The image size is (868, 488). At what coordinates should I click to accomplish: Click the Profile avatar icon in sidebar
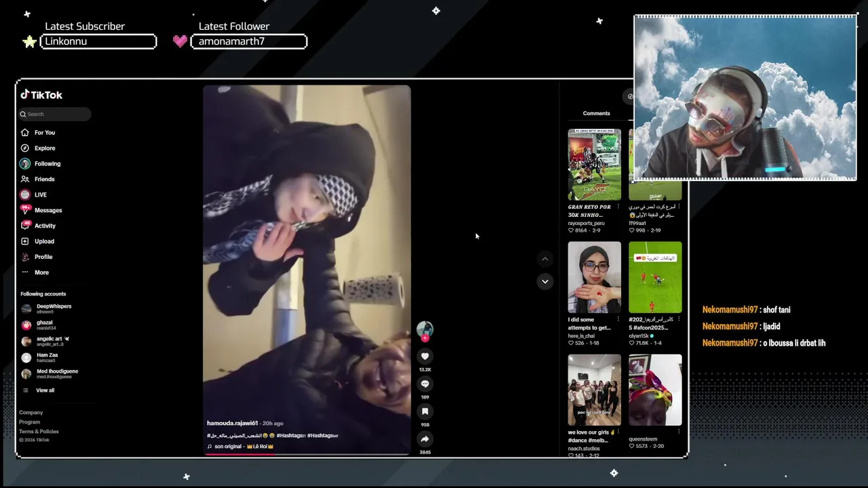coord(25,257)
